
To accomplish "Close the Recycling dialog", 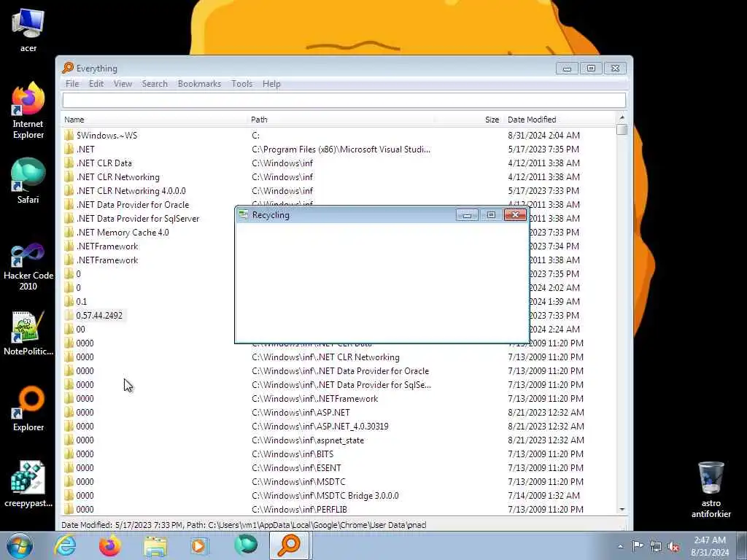I will click(515, 215).
